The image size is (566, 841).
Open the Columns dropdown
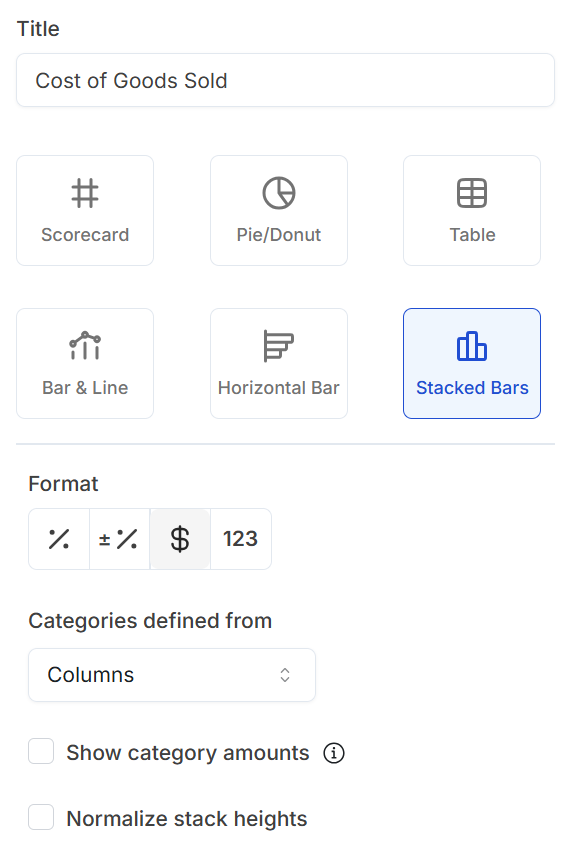point(172,675)
